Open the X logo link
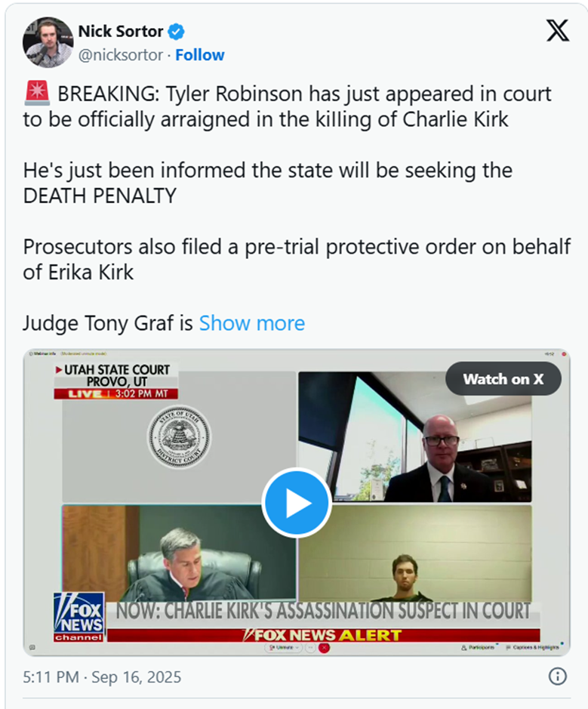This screenshot has height=709, width=588. click(558, 31)
